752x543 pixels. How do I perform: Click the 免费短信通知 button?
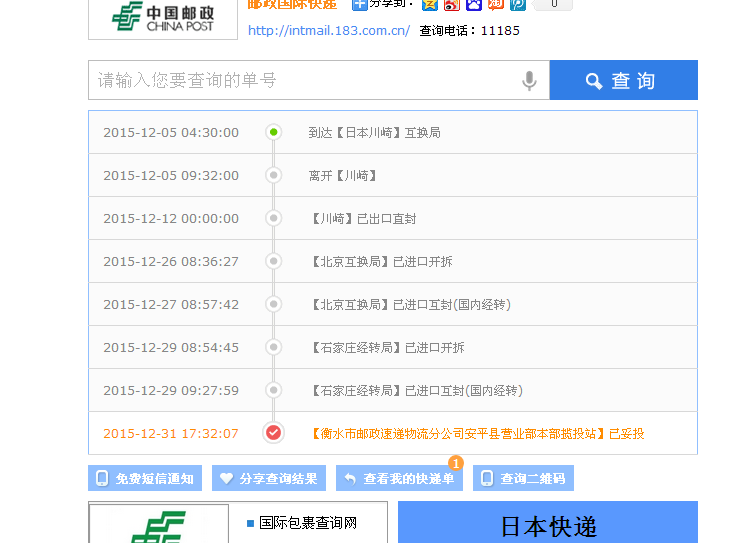[145, 479]
